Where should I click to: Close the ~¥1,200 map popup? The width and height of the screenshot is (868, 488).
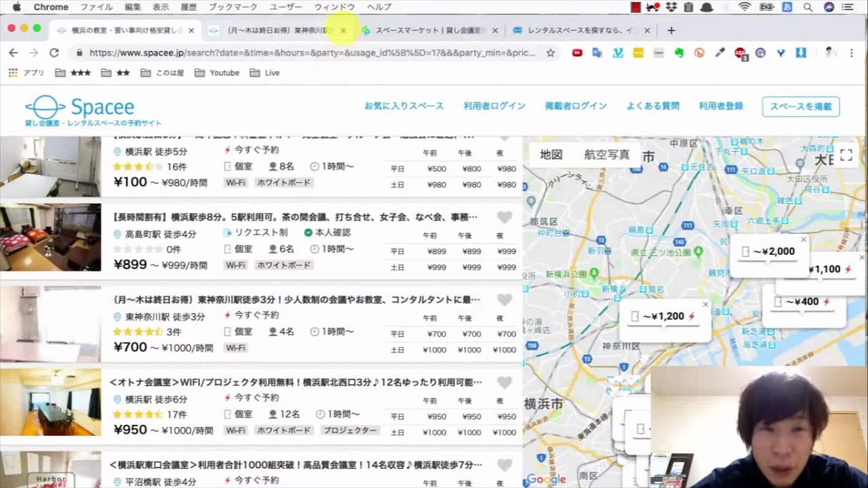coord(705,304)
